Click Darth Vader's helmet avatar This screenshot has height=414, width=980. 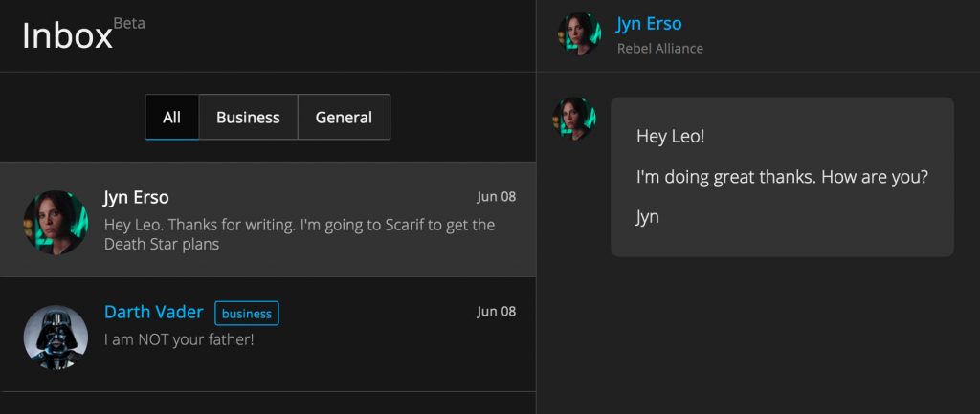pos(56,338)
